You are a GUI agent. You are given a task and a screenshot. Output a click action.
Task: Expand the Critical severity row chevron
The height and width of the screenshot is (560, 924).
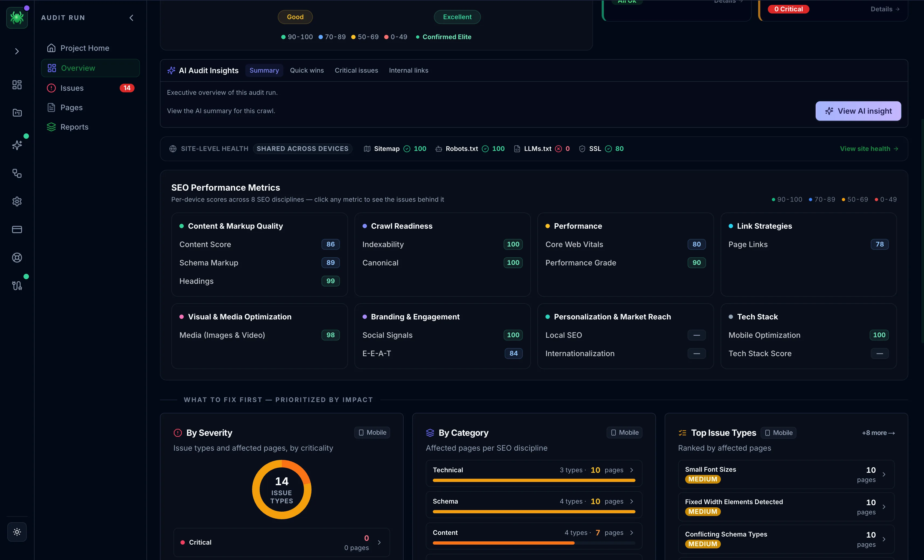click(379, 542)
